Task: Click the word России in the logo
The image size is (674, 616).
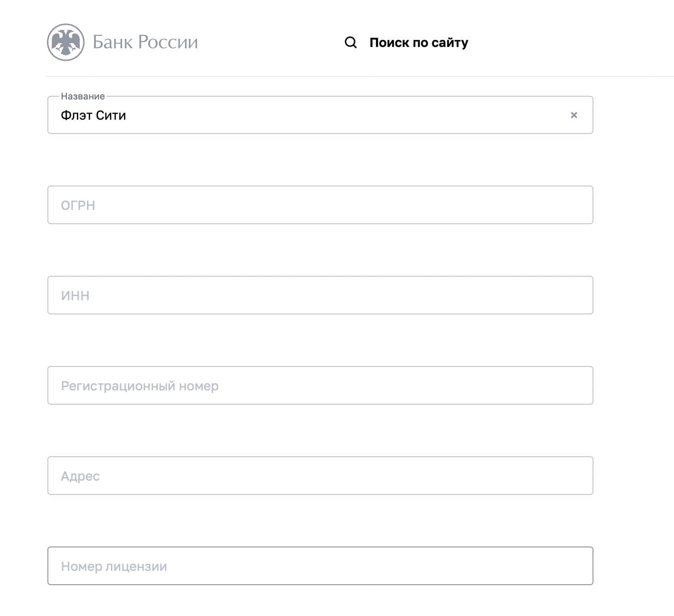Action: 168,42
